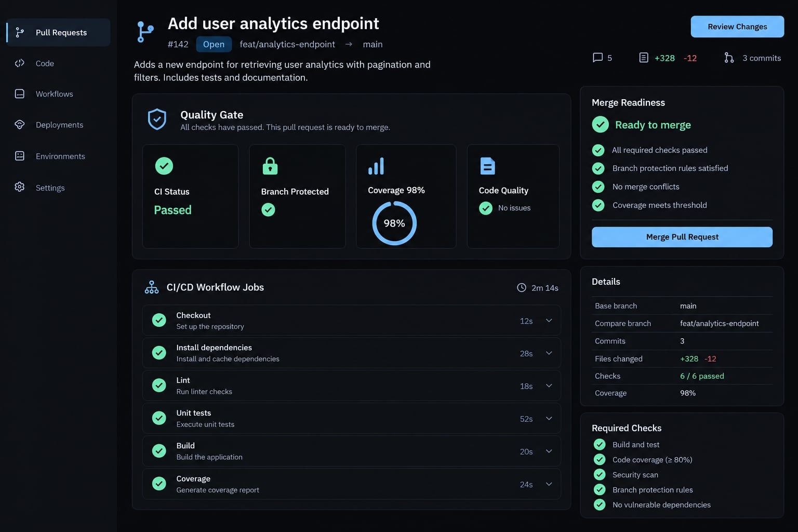Click the Merge Pull Request button
Viewport: 798px width, 532px height.
click(x=682, y=237)
